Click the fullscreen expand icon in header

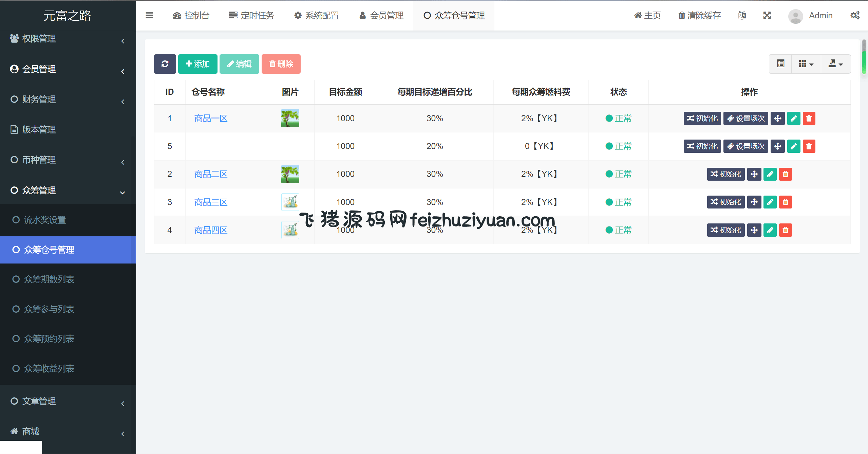point(767,16)
